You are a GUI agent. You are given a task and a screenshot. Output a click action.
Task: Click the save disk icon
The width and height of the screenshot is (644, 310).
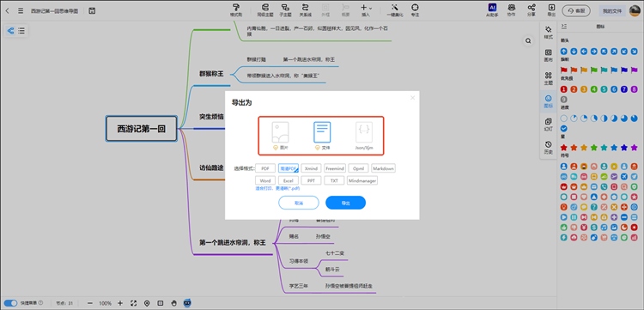[x=92, y=10]
